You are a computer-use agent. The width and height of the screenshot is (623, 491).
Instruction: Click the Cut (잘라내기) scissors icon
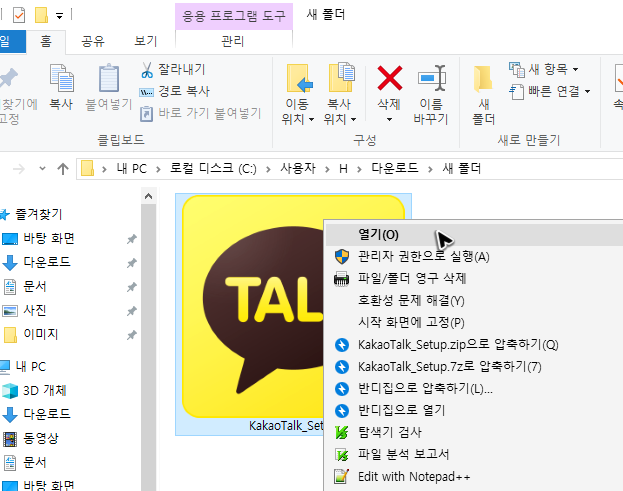click(x=147, y=70)
